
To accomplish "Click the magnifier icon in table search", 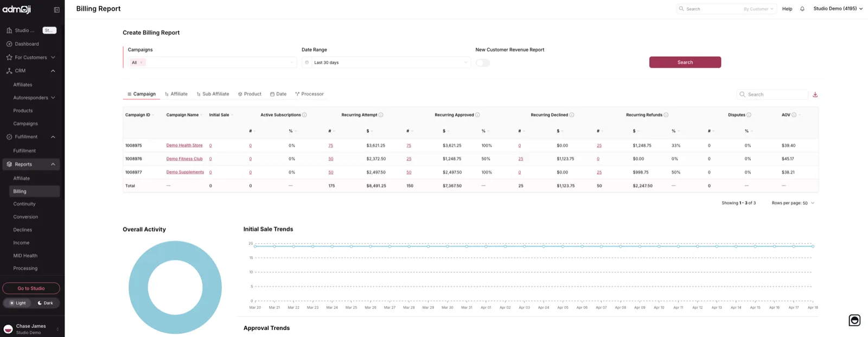I will click(x=742, y=94).
